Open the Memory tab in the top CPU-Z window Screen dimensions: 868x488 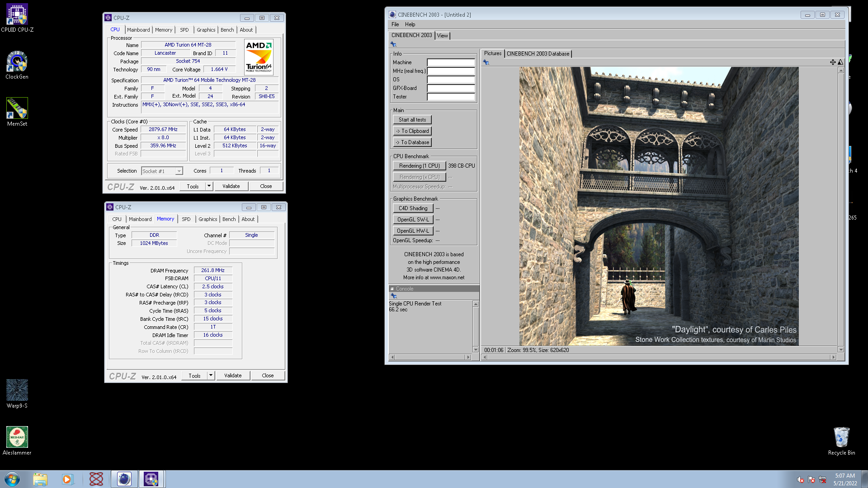tap(164, 30)
